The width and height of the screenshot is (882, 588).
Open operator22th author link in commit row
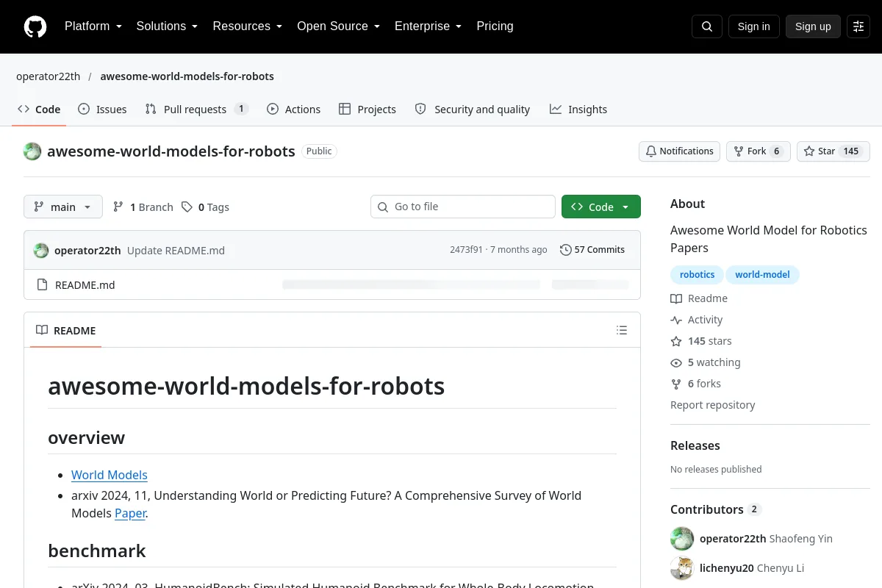(87, 251)
